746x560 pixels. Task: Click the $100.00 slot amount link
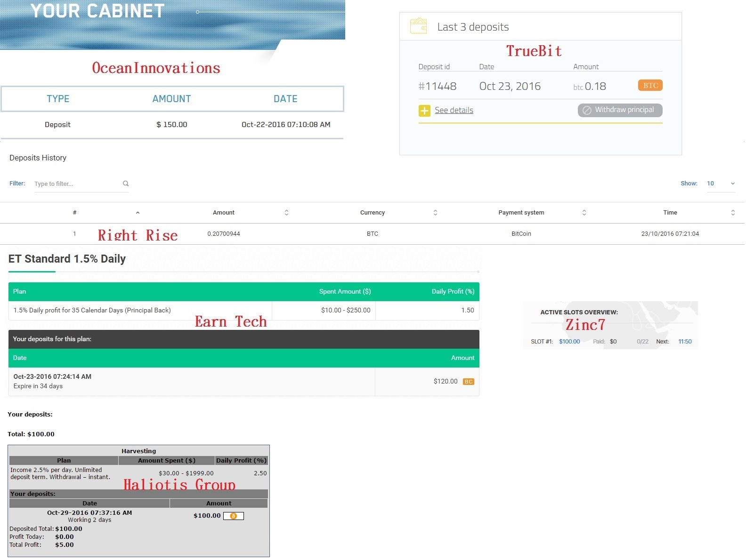pos(569,342)
